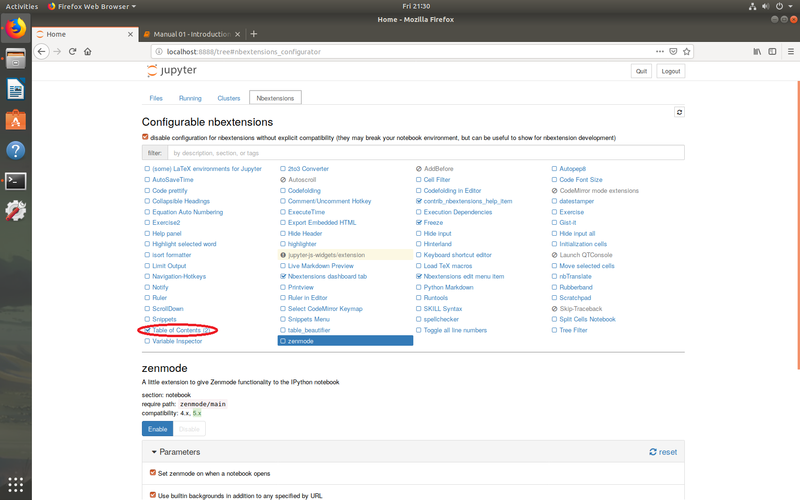
Task: Toggle disable configuration for incompatible nbextensions checkbox
Action: pyautogui.click(x=145, y=137)
